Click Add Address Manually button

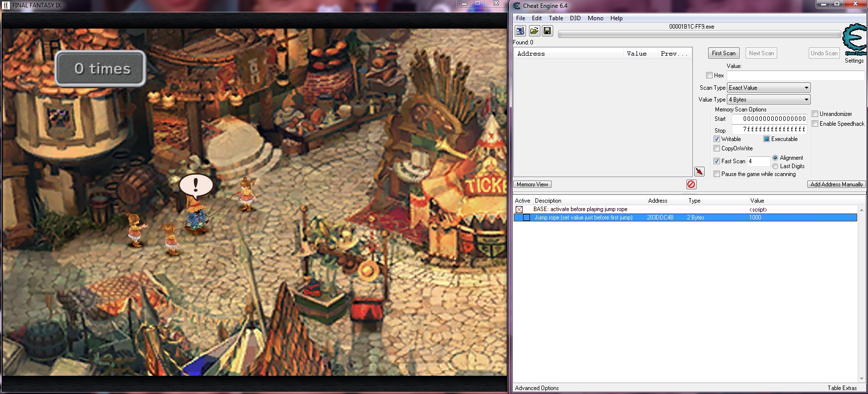point(836,184)
